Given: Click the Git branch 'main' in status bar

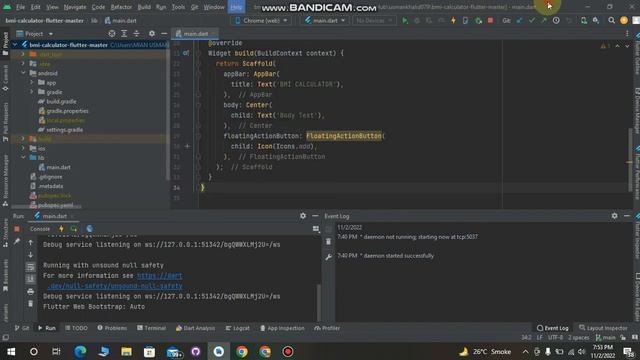Looking at the screenshot, I should coord(606,338).
